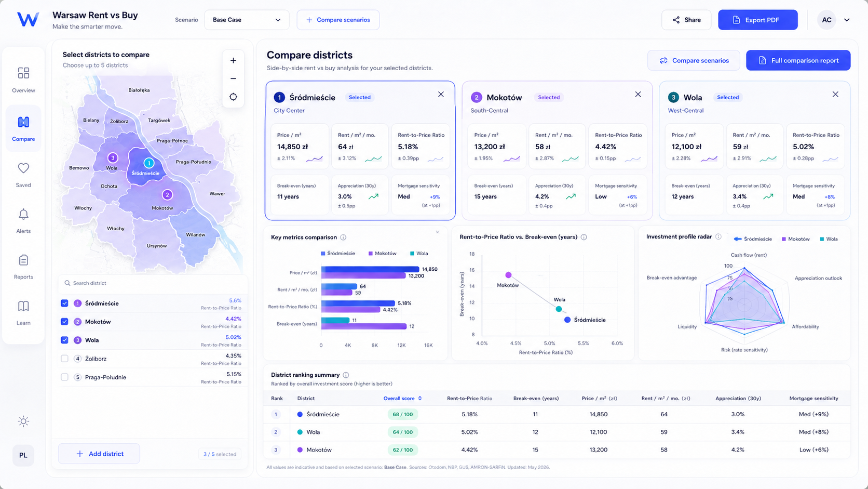The image size is (868, 489).
Task: Click the Export PDF button
Action: 757,20
